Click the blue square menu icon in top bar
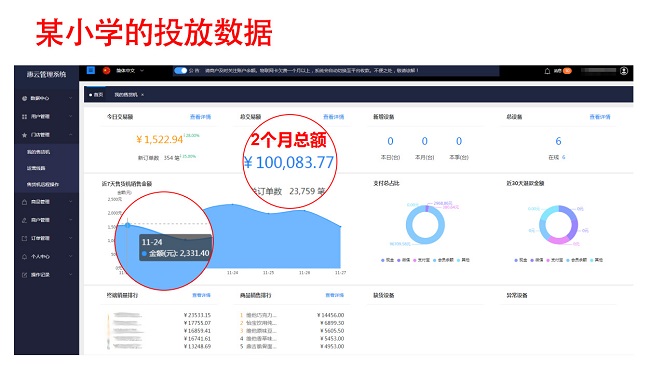Image resolution: width=650 pixels, height=366 pixels. point(91,70)
